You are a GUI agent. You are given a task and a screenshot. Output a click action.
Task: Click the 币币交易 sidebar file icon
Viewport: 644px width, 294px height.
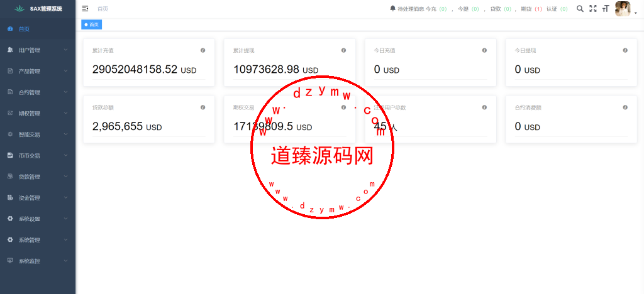(10, 155)
